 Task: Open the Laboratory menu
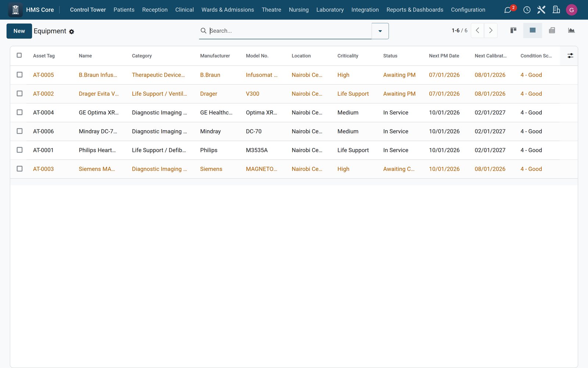(330, 10)
